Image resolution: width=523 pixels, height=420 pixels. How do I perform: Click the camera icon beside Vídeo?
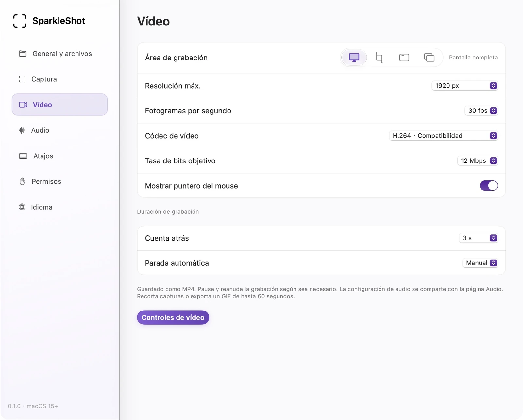click(23, 105)
